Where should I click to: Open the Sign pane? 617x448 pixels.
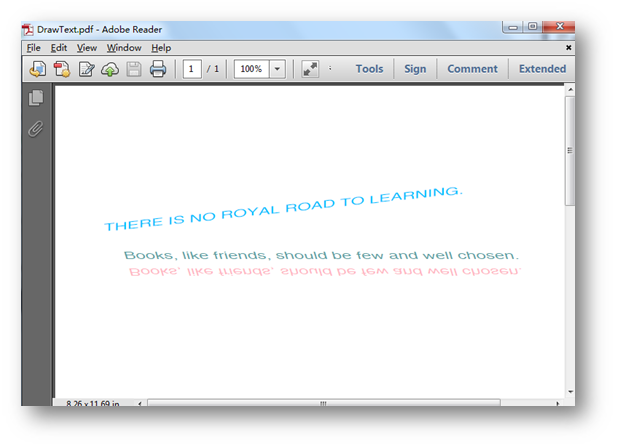[415, 69]
